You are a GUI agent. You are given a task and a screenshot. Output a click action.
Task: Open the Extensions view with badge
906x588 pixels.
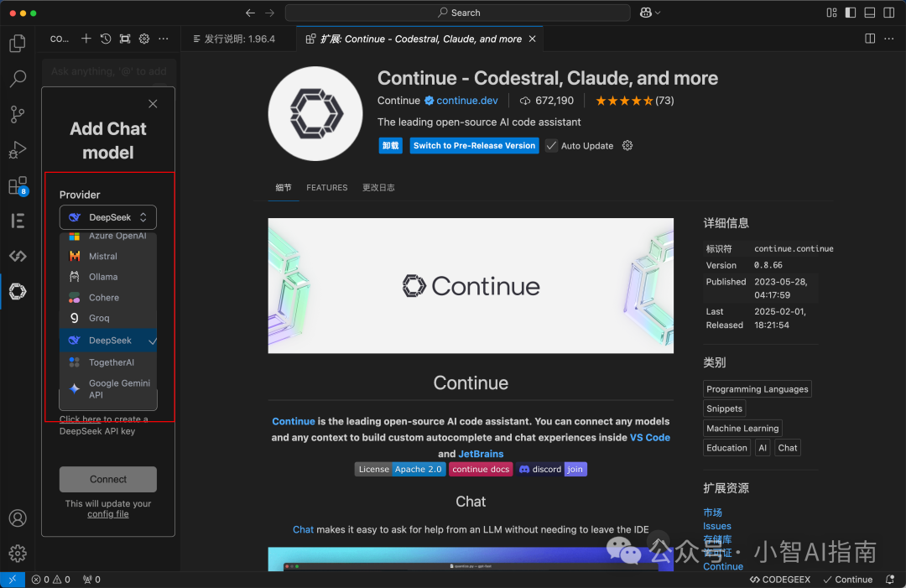click(x=18, y=185)
